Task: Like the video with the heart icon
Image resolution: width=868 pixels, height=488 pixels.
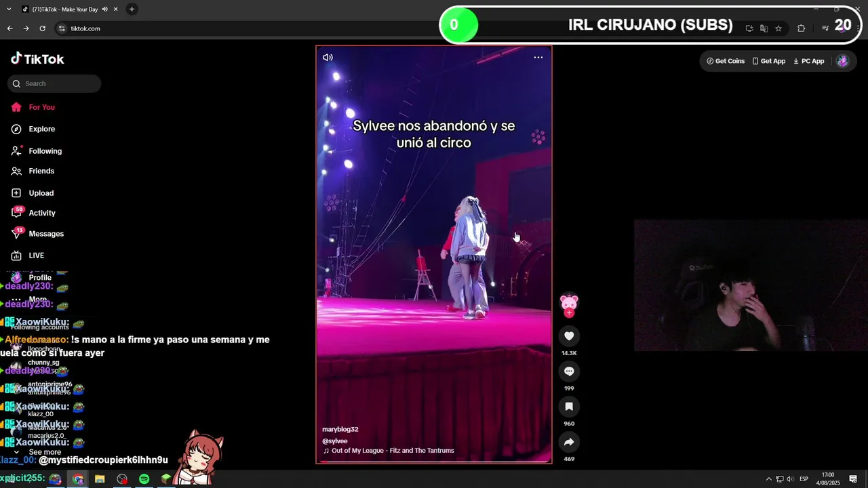Action: pos(569,336)
